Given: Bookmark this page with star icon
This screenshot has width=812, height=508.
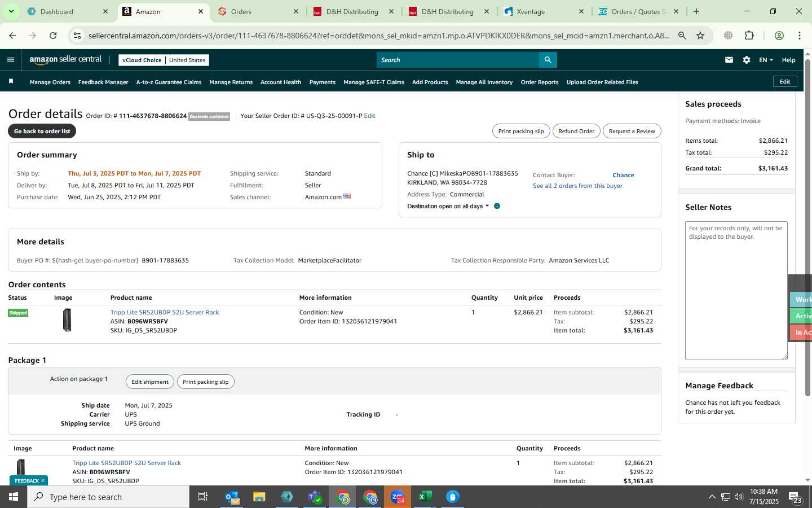Looking at the screenshot, I should click(700, 36).
